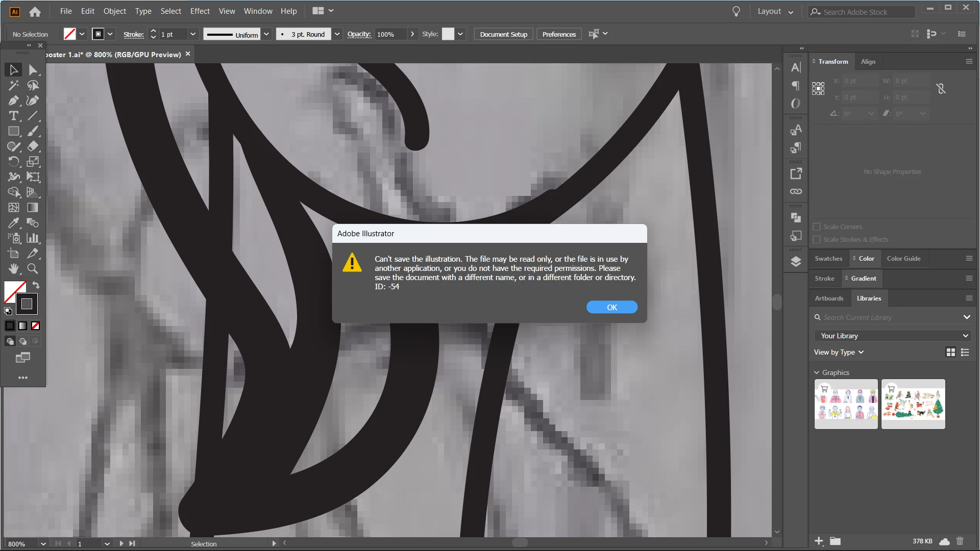Choose the Eraser tool

pos(33,146)
